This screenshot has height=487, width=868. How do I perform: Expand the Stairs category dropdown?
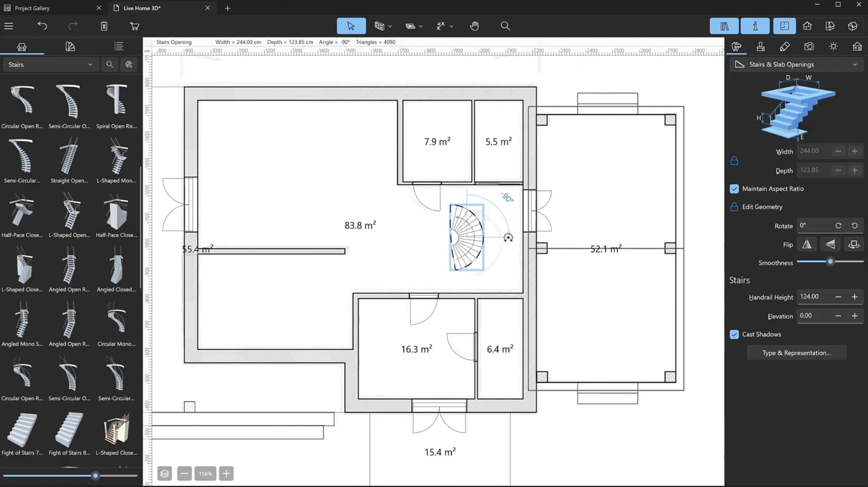50,65
